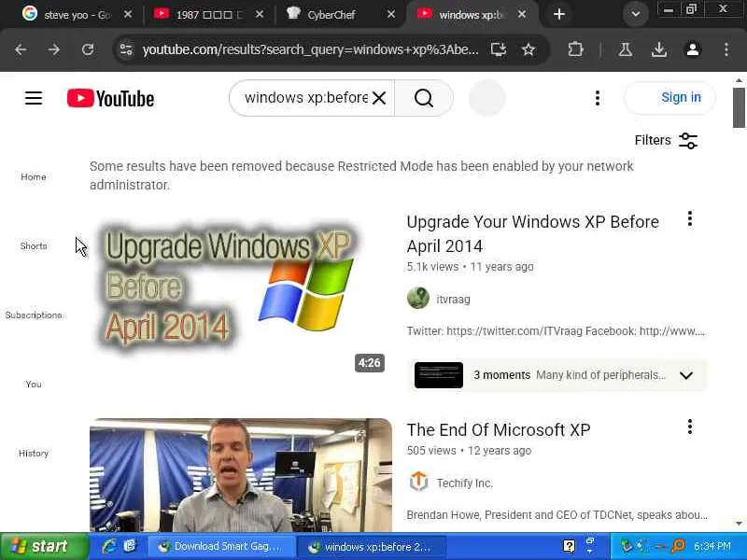
Task: Open itvraag channel name
Action: [453, 299]
